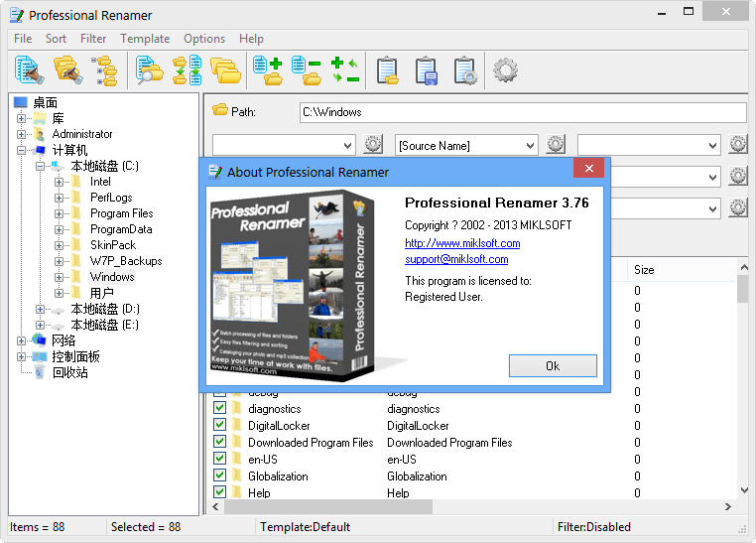Click the folder tree structure toolbar icon
Viewport: 756px width, 543px height.
click(105, 70)
